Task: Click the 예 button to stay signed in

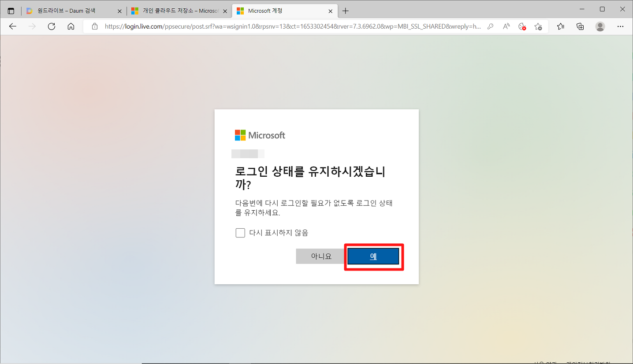Action: (373, 256)
